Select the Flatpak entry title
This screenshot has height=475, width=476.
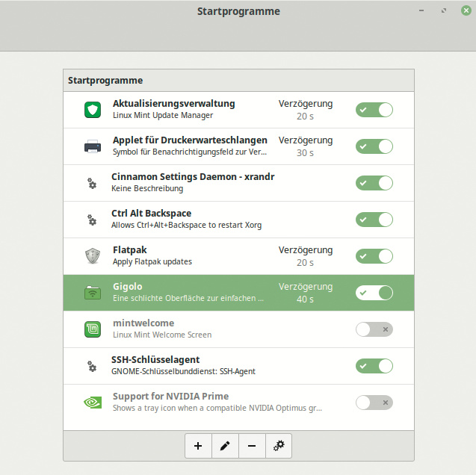[129, 250]
